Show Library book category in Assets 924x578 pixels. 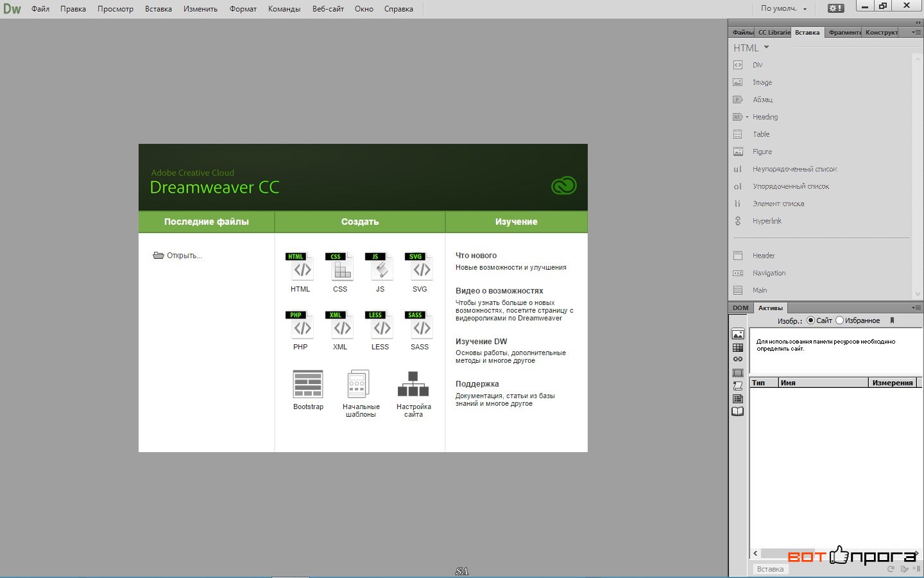point(738,412)
